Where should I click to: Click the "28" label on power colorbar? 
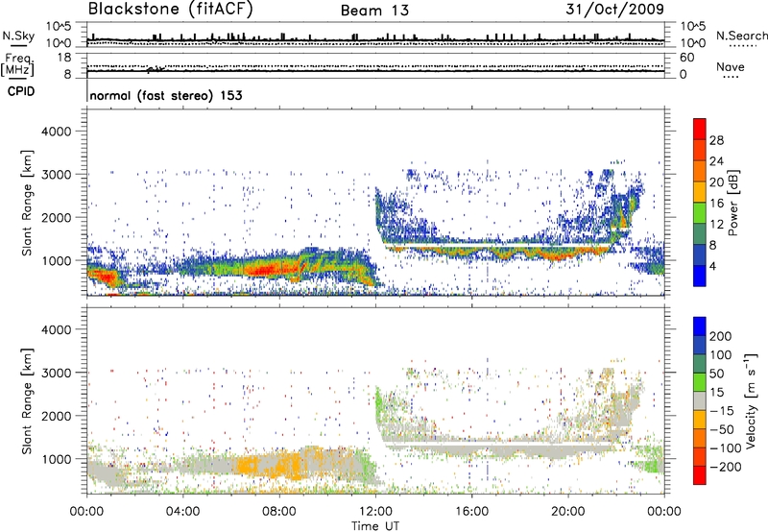tap(716, 140)
